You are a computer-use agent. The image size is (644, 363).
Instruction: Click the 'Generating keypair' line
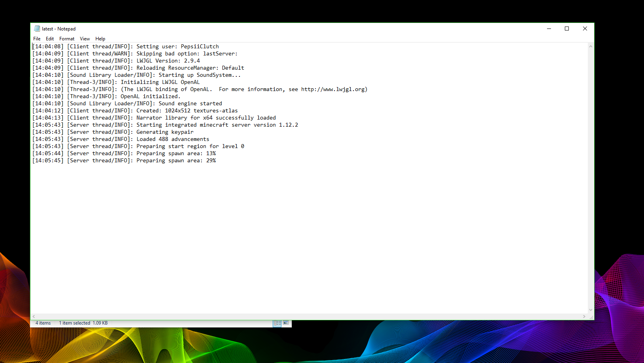(113, 132)
